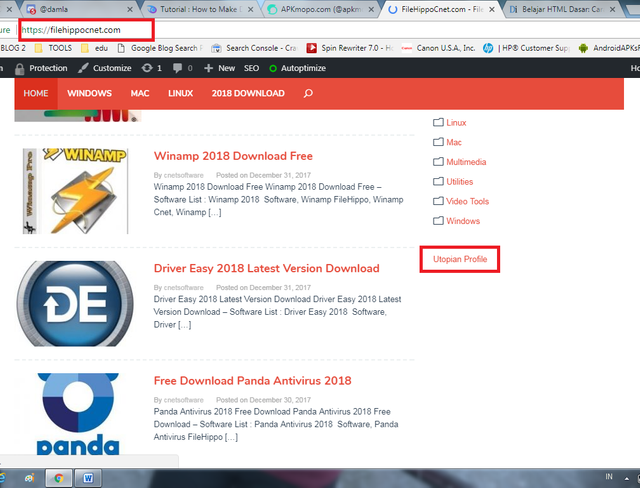The width and height of the screenshot is (640, 488).
Task: Click the address bar showing filehippocnet.com
Action: [x=87, y=30]
